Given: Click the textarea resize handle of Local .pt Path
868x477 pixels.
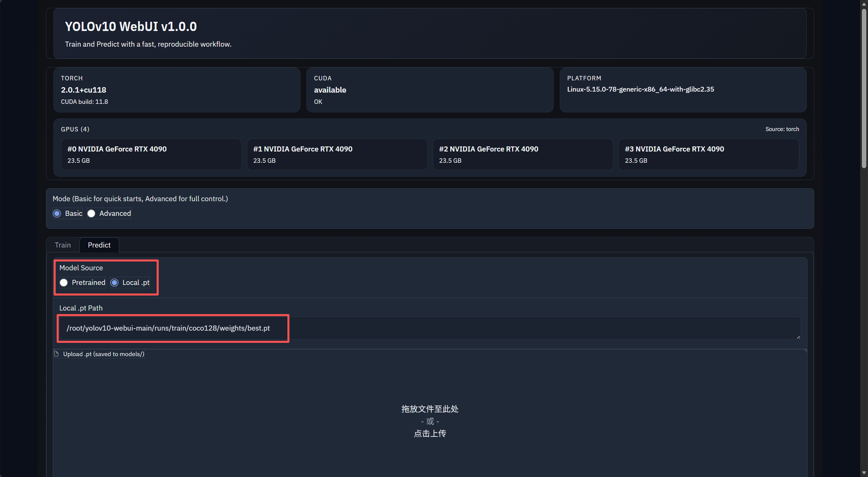Looking at the screenshot, I should (798, 337).
